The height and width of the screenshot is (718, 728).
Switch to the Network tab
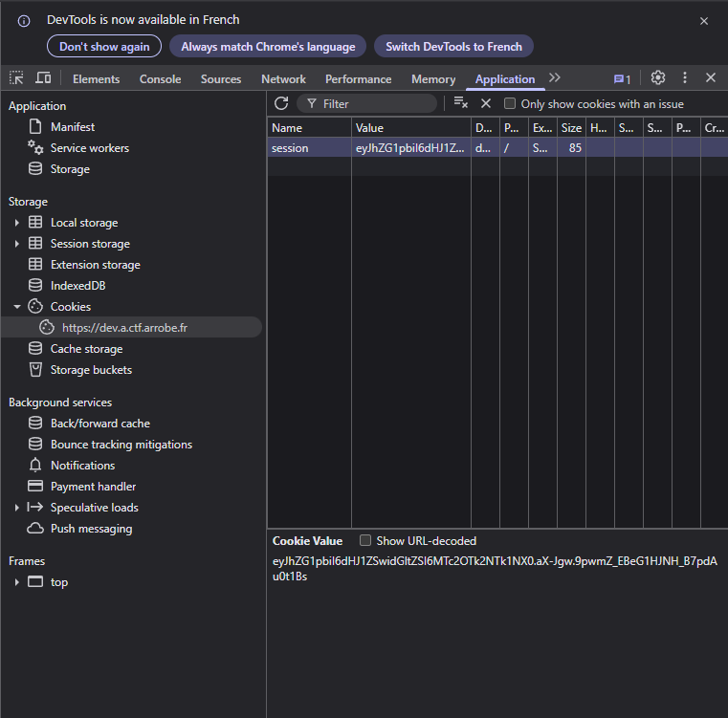(283, 79)
